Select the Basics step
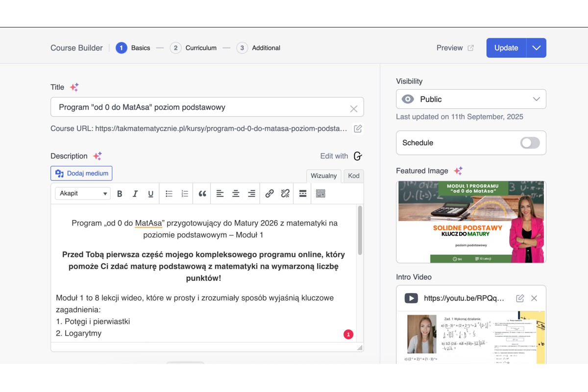The width and height of the screenshot is (588, 392). tap(133, 48)
